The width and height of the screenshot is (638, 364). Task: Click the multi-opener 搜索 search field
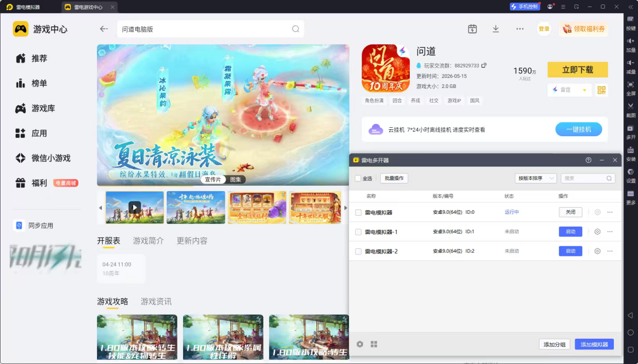point(588,178)
